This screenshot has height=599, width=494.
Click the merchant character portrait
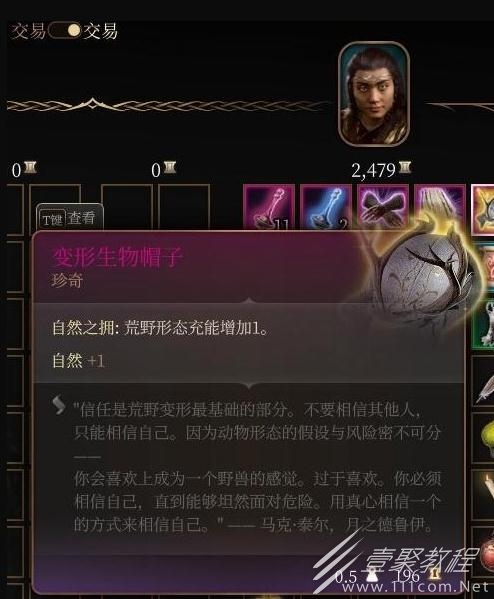point(374,94)
